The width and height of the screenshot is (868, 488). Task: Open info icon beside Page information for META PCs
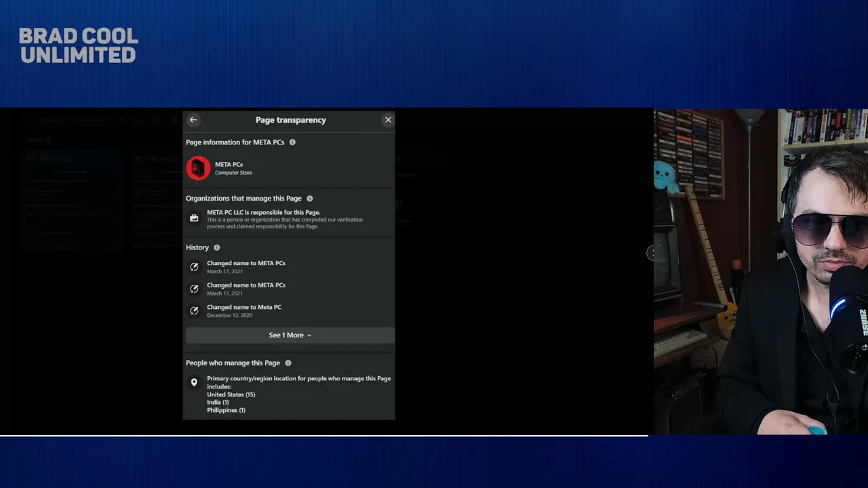coord(292,142)
